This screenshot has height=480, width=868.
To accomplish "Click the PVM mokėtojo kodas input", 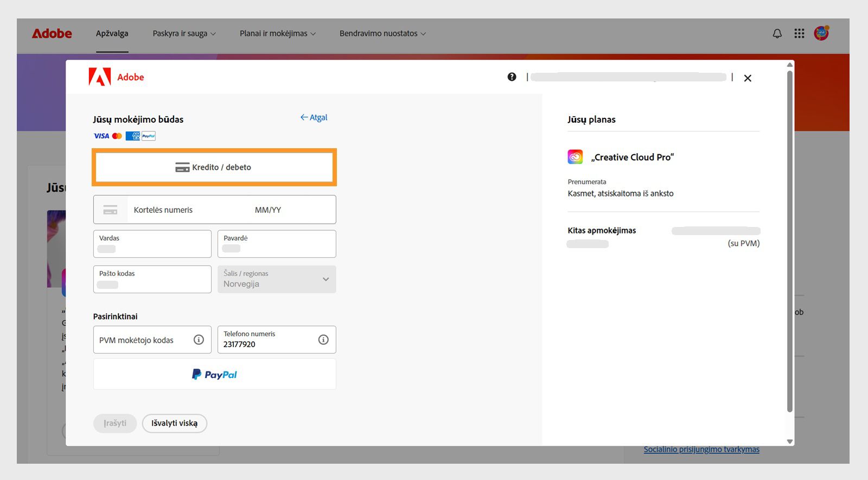I will [152, 340].
